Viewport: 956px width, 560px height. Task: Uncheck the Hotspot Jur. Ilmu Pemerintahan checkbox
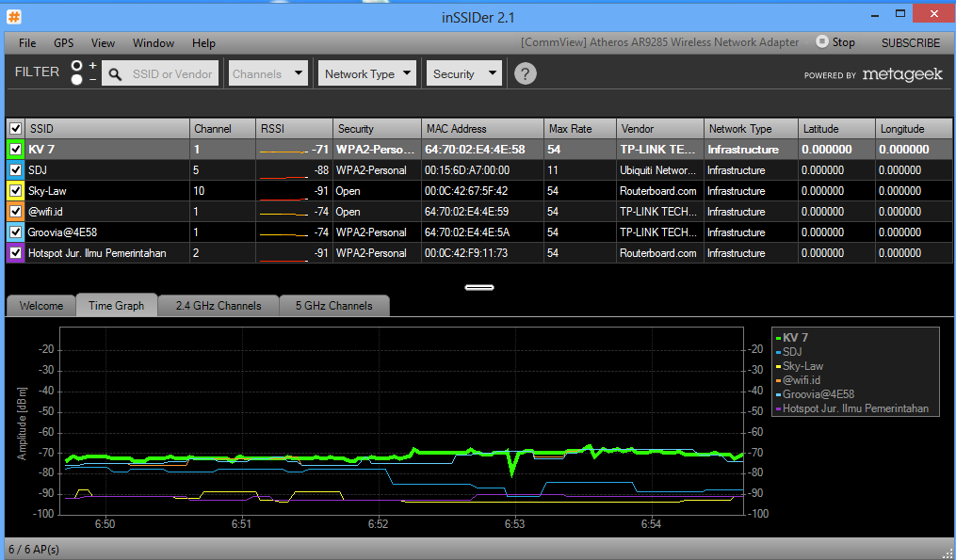tap(16, 253)
